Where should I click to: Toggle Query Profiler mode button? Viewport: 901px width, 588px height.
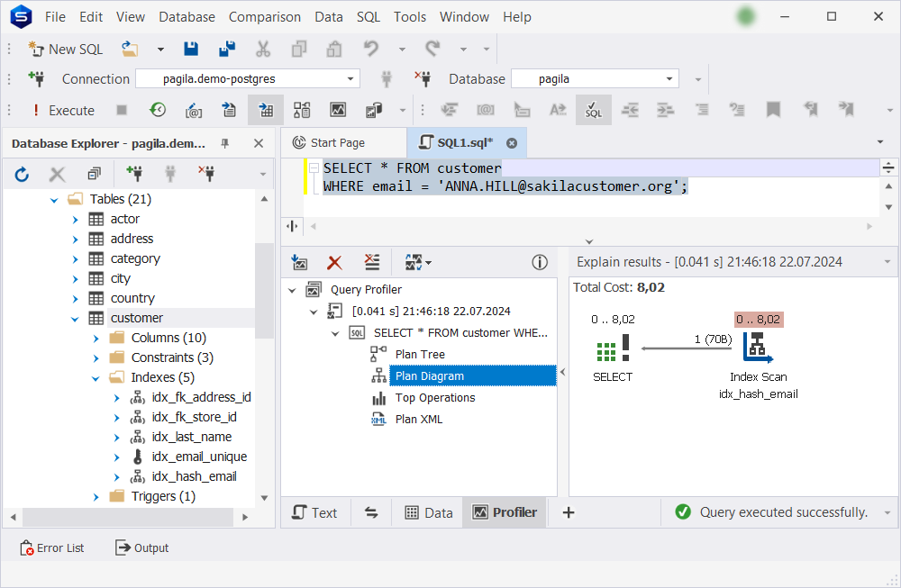click(x=266, y=110)
